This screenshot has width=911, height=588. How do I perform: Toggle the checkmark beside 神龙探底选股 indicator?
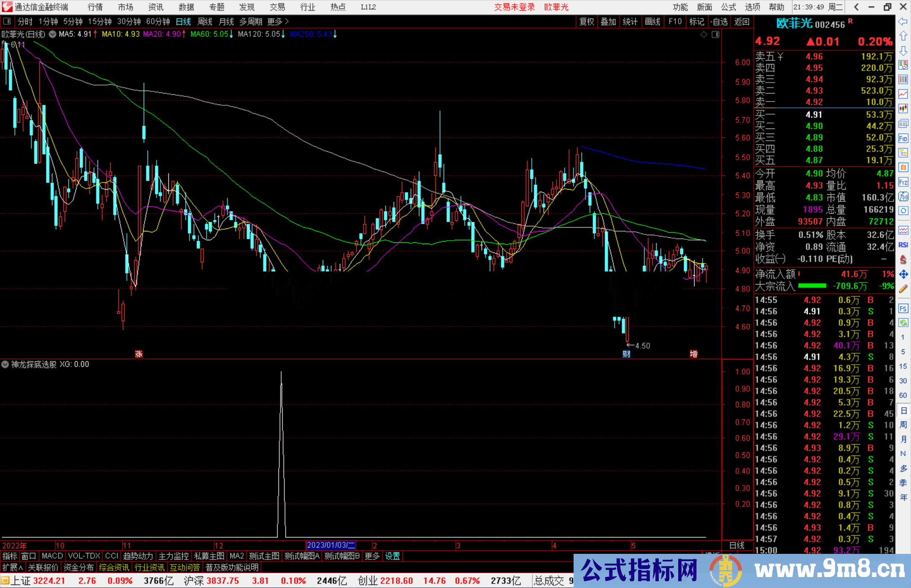pyautogui.click(x=5, y=364)
